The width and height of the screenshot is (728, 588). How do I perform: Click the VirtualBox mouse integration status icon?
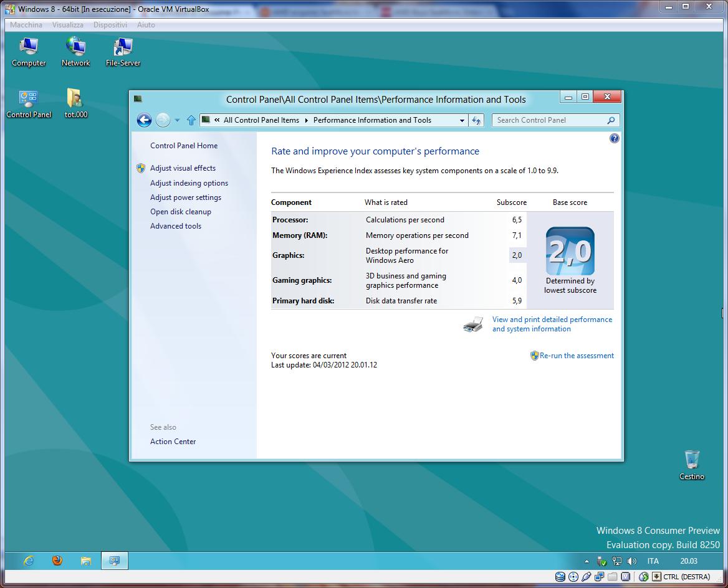point(643,577)
